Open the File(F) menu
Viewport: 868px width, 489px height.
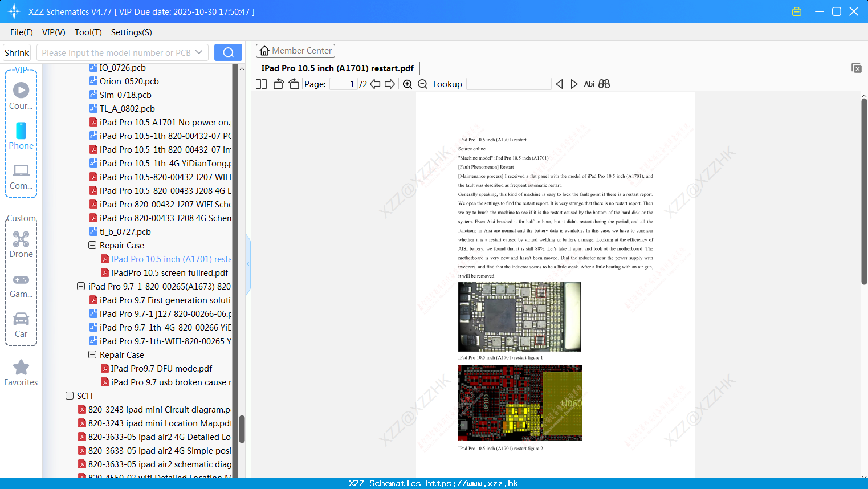click(22, 32)
